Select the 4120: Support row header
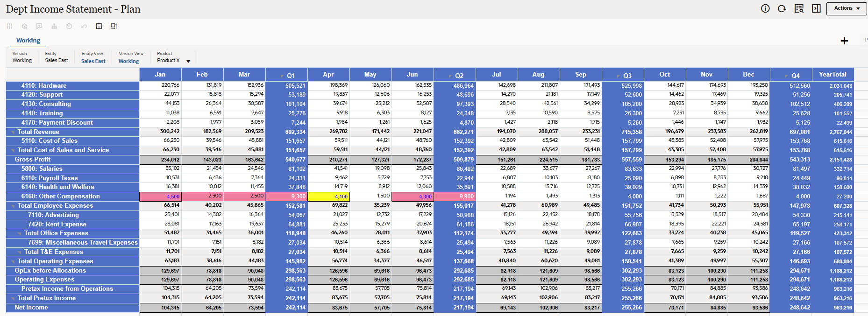Image resolution: width=868 pixels, height=316 pixels. point(72,95)
